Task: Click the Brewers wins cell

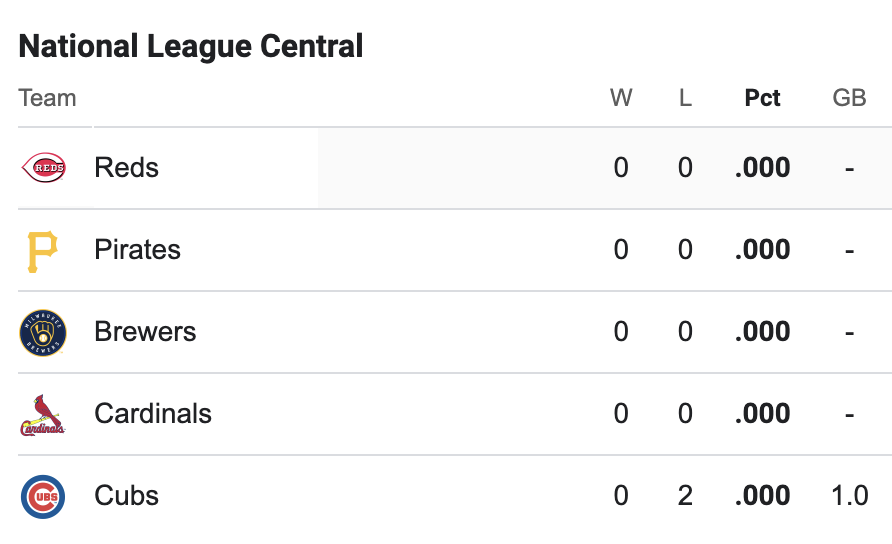Action: 621,332
